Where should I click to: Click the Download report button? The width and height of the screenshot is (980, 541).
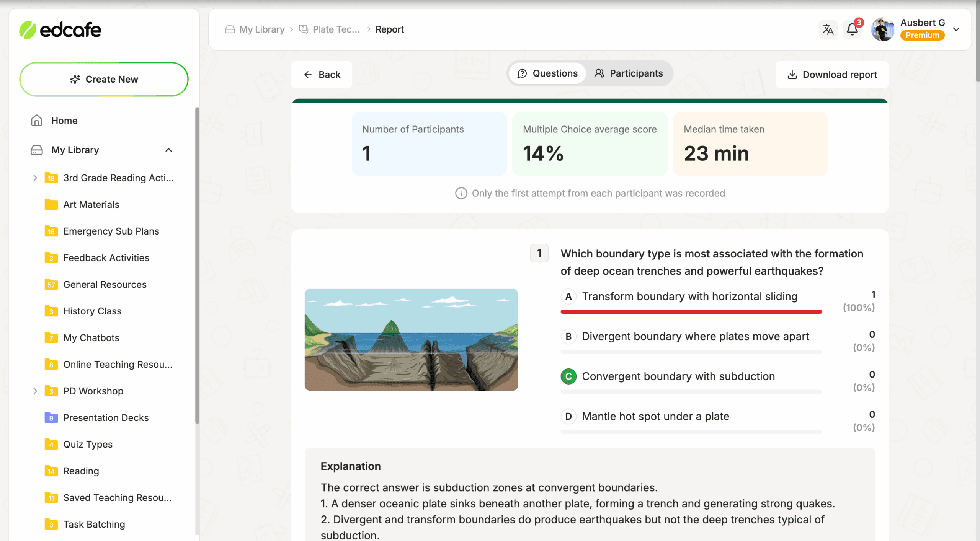click(x=832, y=75)
